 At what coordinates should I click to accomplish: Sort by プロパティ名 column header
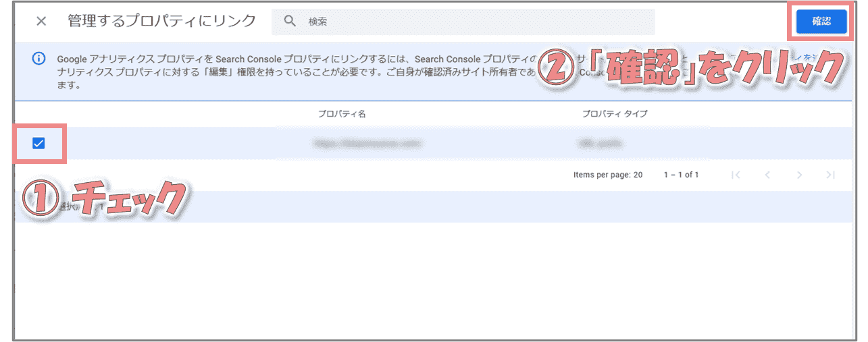(342, 113)
